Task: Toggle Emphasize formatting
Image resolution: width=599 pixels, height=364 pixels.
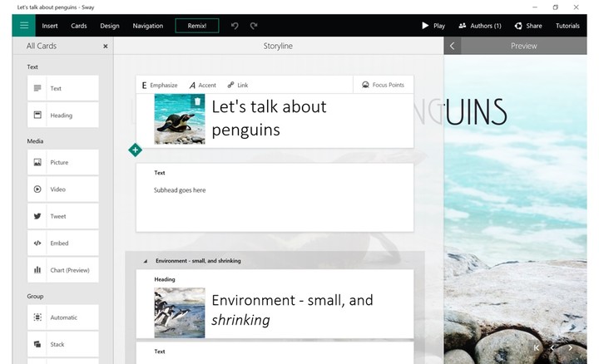Action: click(160, 85)
